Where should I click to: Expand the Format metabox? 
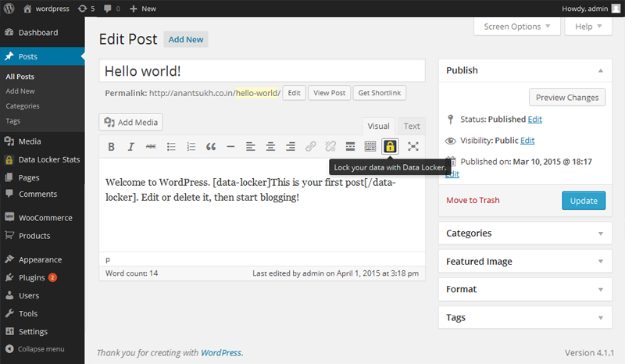[x=600, y=290]
